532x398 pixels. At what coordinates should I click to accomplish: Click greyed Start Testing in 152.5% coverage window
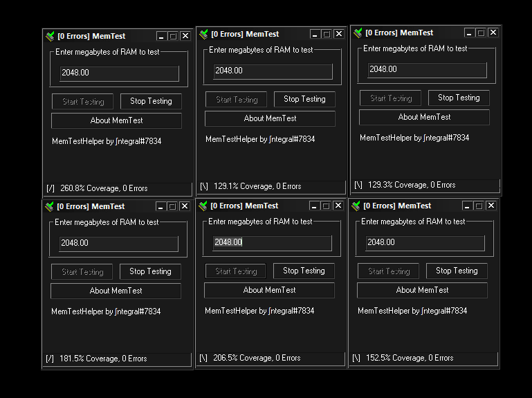(x=389, y=271)
